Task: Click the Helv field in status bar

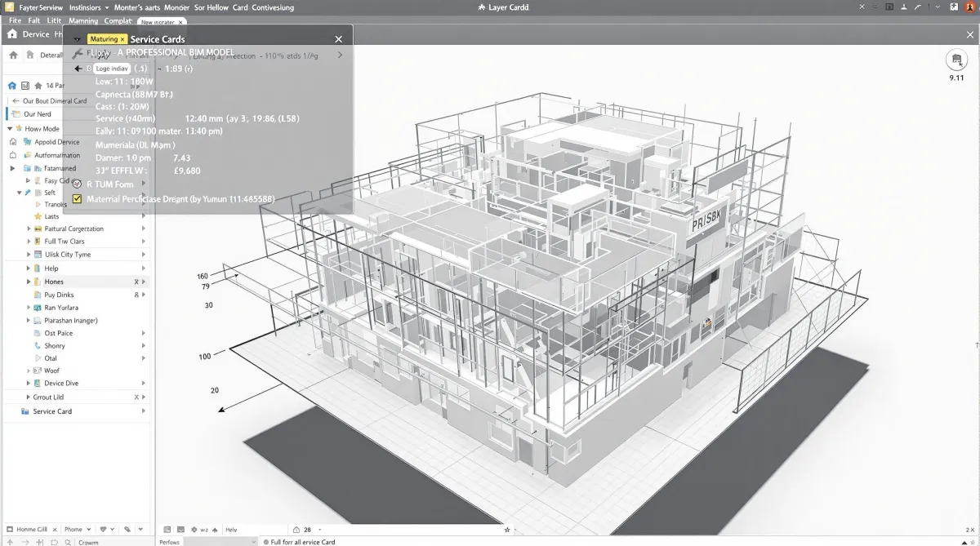Action: [x=231, y=530]
